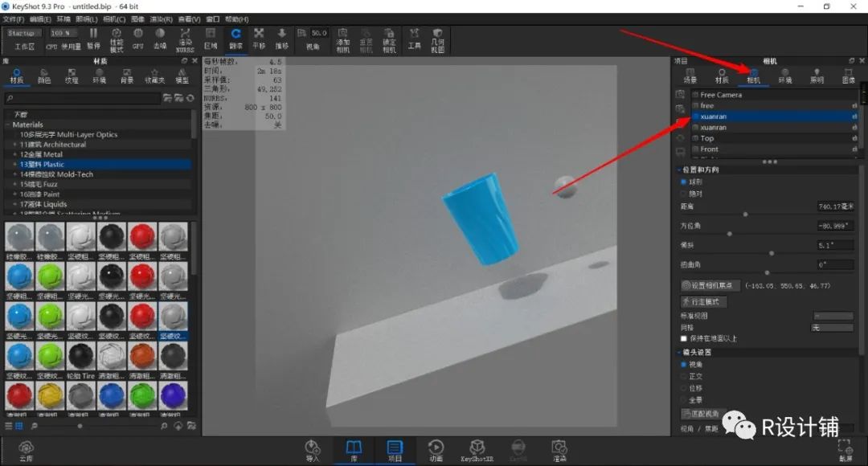Viewport: 868px width, 466px height.
Task: Switch material library to grid view
Action: pos(18,426)
